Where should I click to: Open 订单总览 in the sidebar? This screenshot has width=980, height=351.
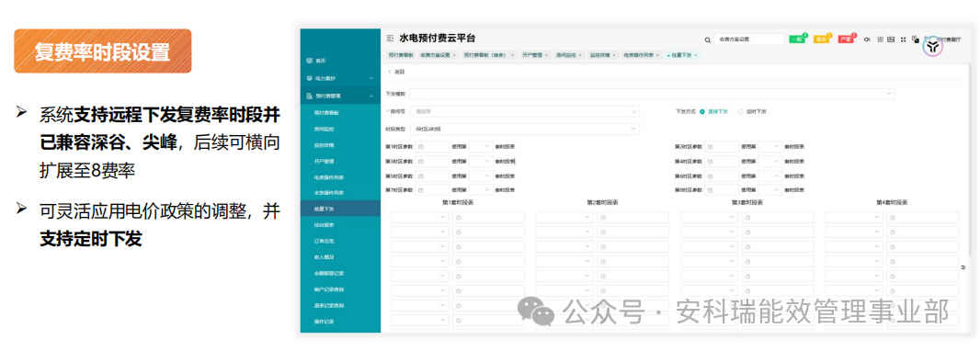point(340,241)
